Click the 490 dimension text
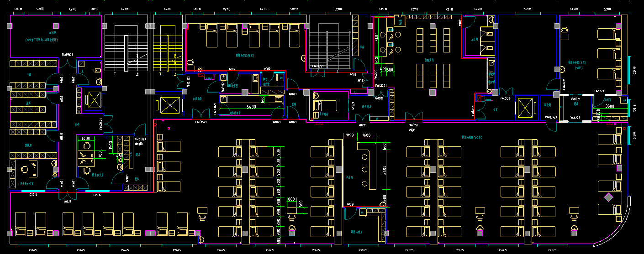 (x=384, y=69)
